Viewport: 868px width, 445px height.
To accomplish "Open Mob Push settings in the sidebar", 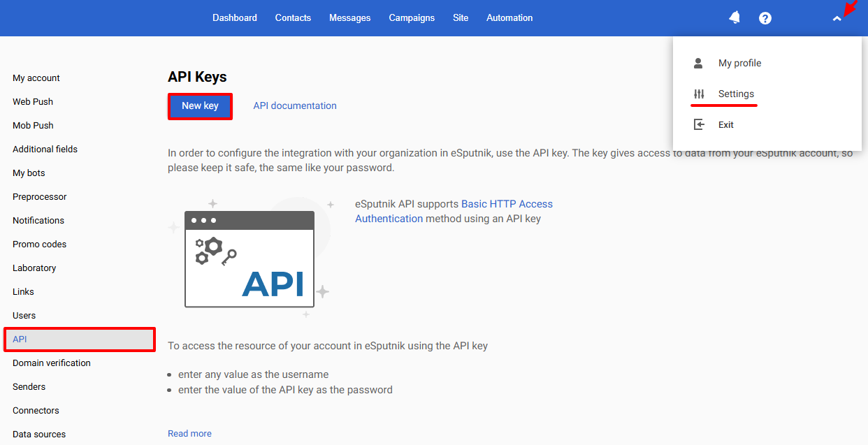I will pos(33,125).
